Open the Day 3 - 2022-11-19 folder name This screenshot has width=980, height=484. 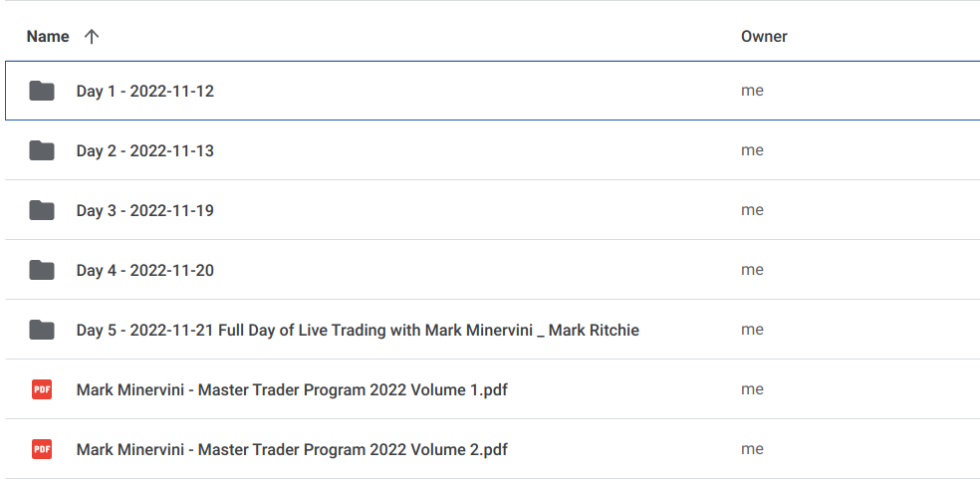pos(145,211)
